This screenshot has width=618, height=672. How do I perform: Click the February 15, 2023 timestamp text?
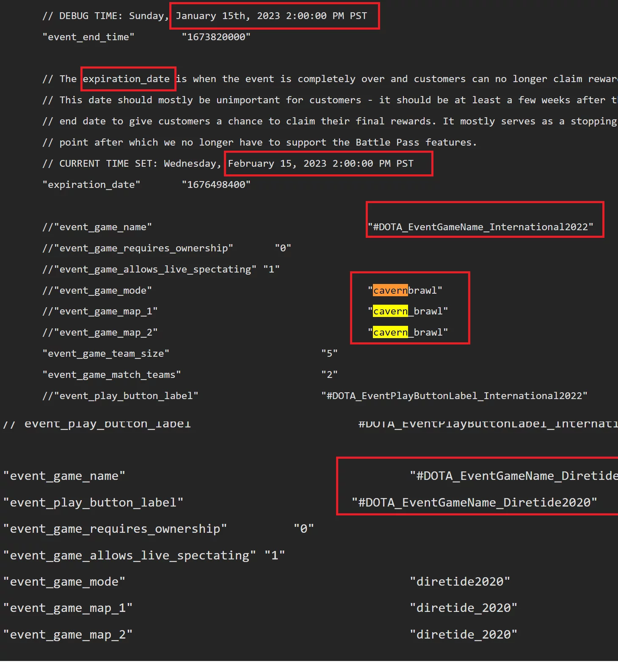(x=320, y=164)
